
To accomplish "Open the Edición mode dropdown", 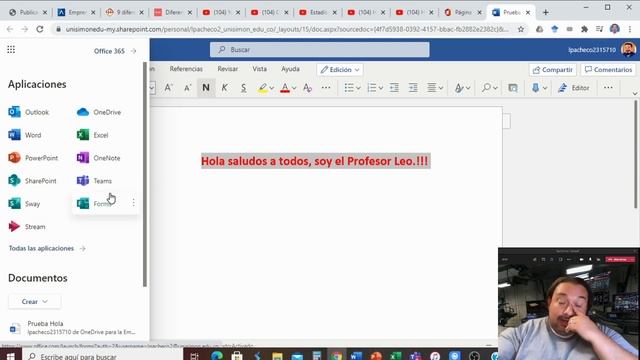I will 340,70.
